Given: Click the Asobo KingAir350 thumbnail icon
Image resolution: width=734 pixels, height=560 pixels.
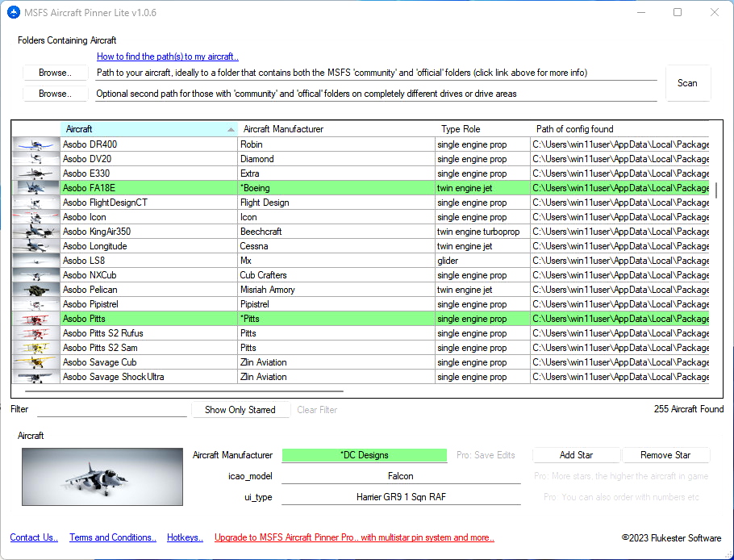Looking at the screenshot, I should tap(35, 232).
